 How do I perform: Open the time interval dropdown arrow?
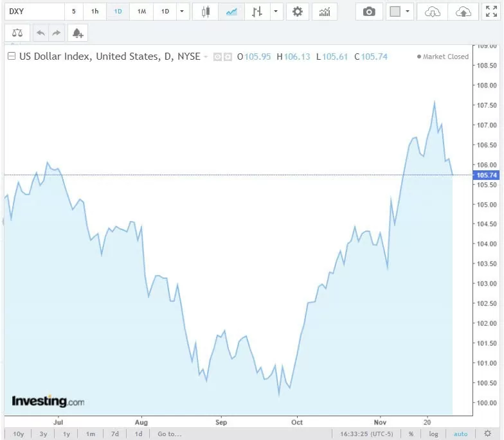[183, 12]
